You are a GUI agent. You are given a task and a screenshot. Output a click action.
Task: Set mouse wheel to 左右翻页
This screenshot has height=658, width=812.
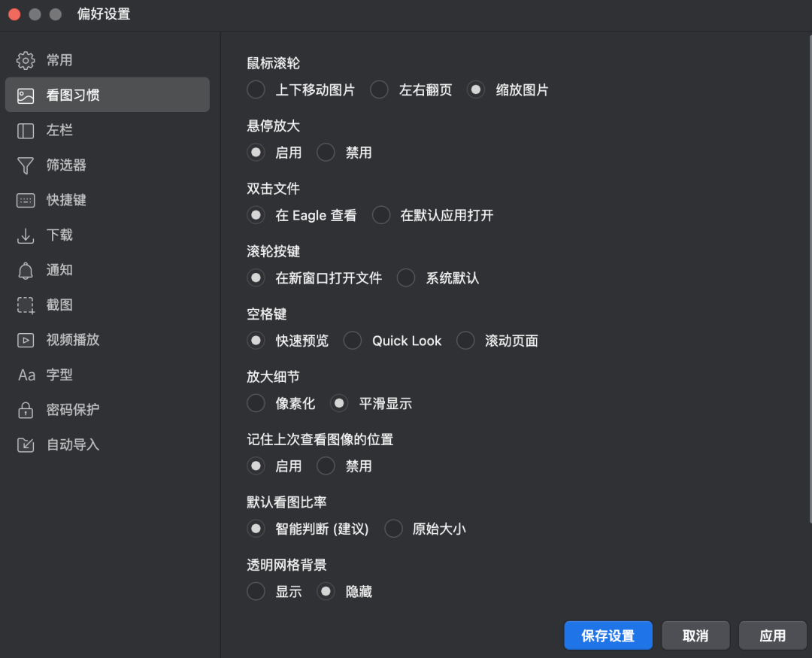tap(379, 89)
